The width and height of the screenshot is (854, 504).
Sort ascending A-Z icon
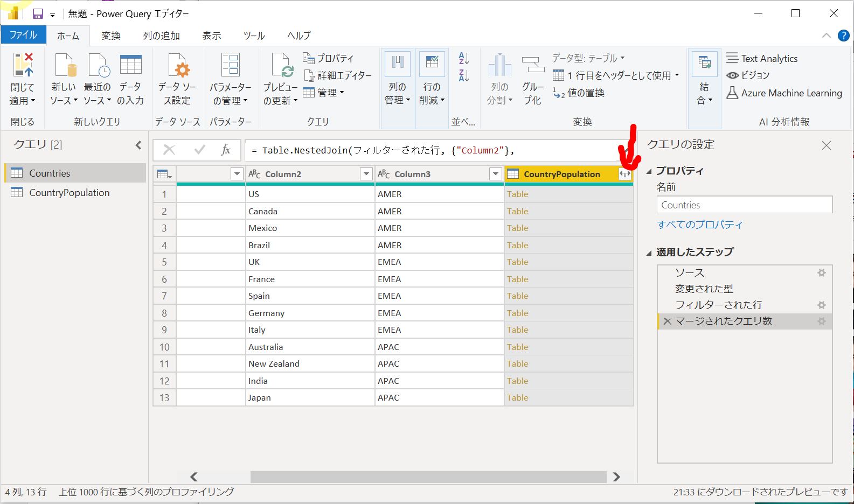click(463, 58)
